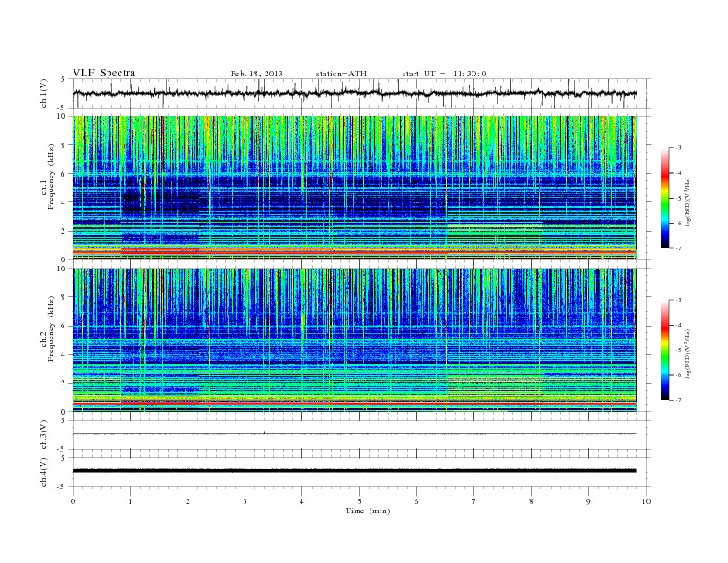This screenshot has height=563, width=728.
Task: Click the "-7" tick on ch.2 color bar
Action: point(677,400)
